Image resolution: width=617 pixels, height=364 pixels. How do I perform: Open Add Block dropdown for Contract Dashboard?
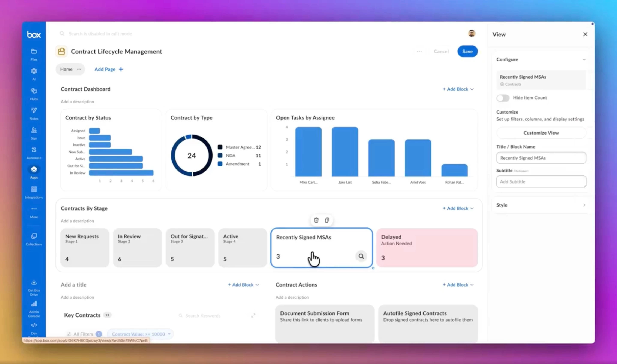(458, 89)
